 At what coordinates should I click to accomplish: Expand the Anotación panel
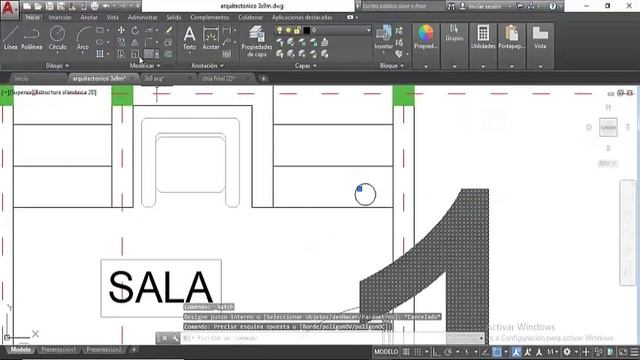(x=207, y=66)
